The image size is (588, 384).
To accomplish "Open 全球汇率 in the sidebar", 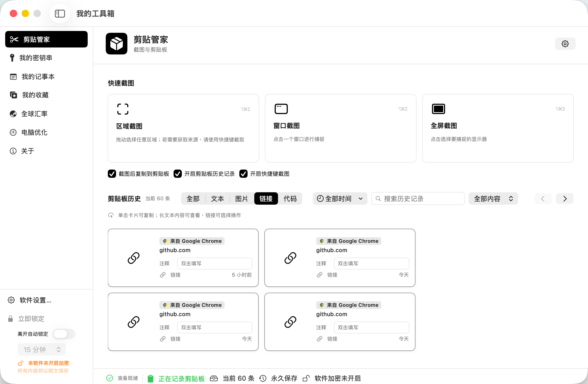I will [46, 114].
